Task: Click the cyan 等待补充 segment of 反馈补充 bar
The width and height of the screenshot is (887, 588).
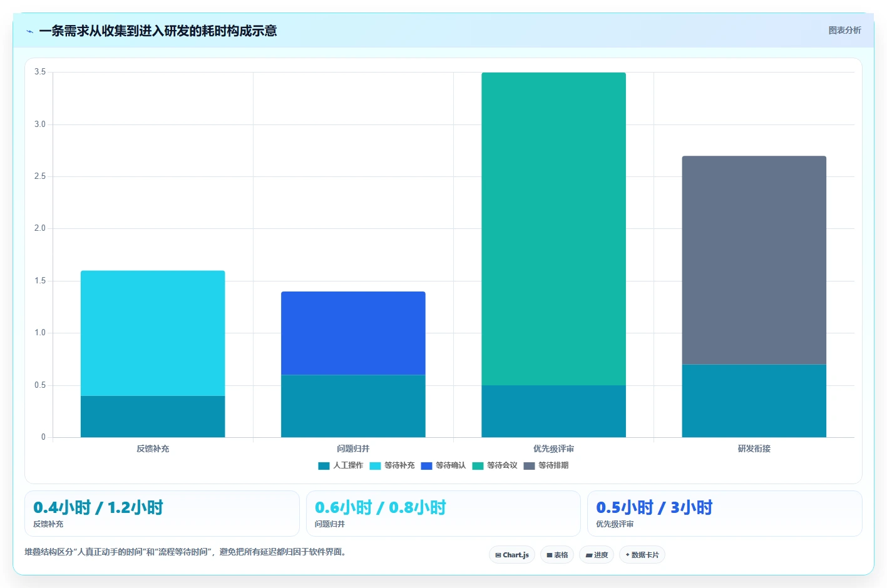Action: point(153,333)
